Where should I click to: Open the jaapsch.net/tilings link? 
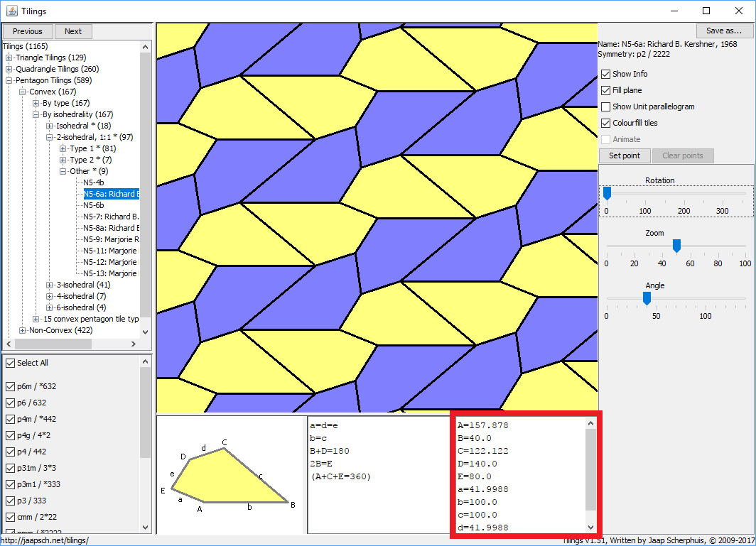click(44, 541)
